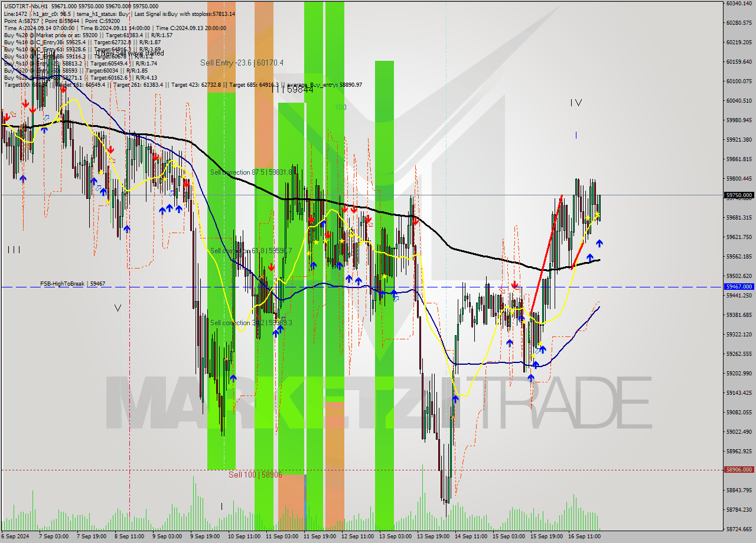This screenshot has width=756, height=543.
Task: Click the '6 Sep 2024' date label
Action: 15,537
